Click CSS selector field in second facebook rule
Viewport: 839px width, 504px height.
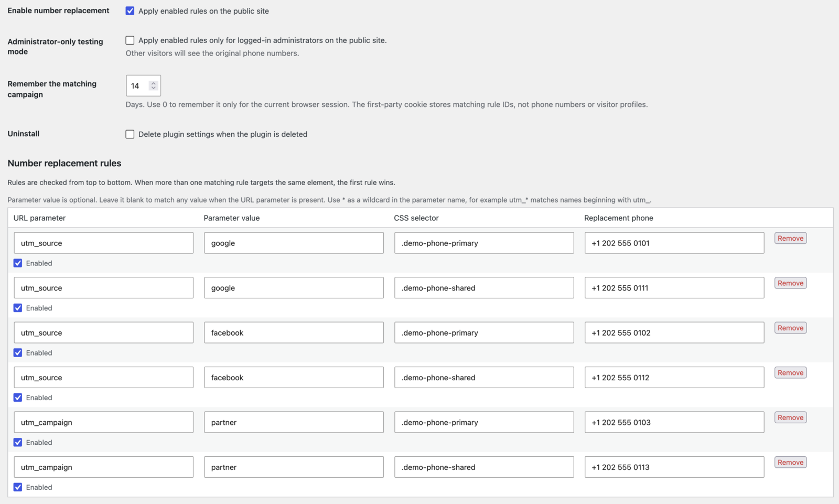(484, 378)
